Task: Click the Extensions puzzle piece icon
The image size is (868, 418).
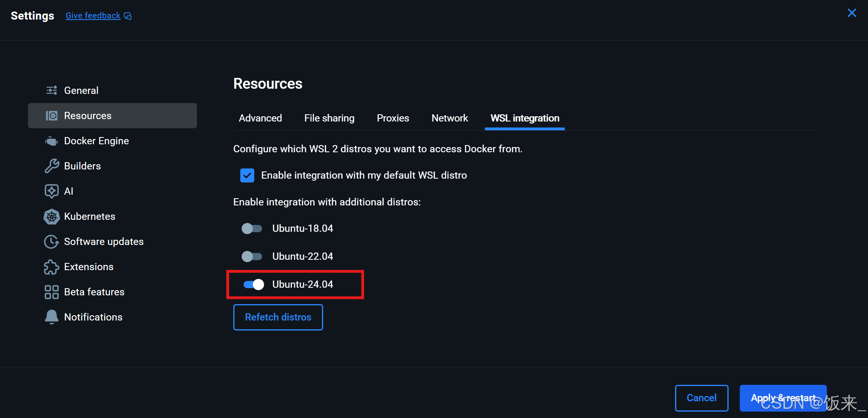Action: point(52,267)
